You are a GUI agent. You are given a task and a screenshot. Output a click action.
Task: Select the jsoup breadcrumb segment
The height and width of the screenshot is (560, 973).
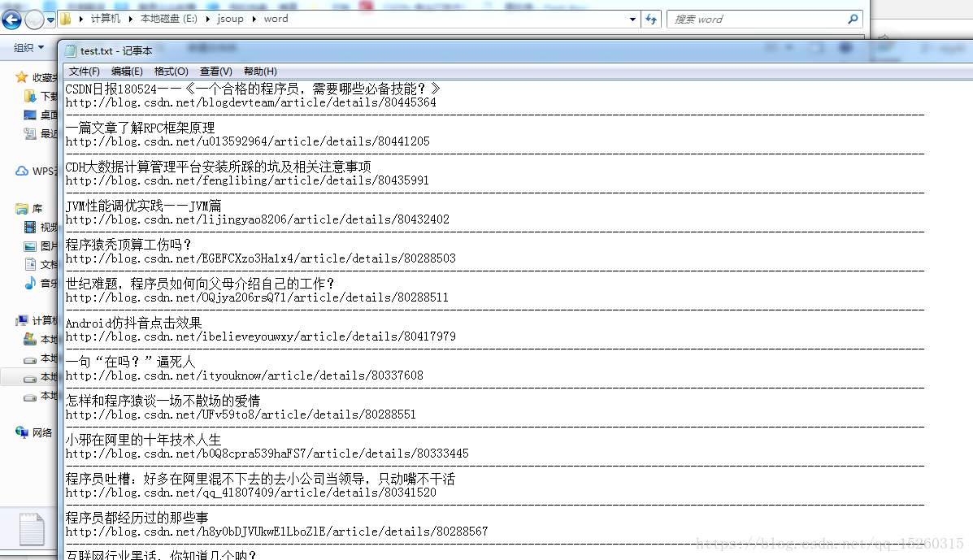click(230, 19)
